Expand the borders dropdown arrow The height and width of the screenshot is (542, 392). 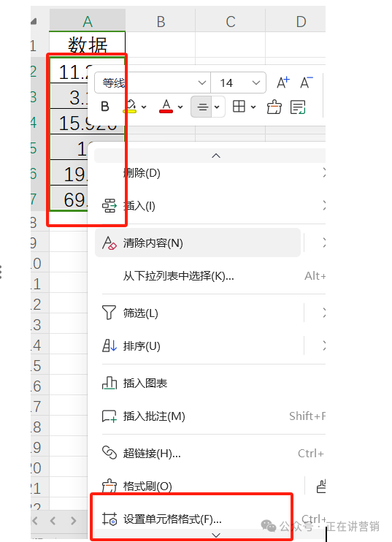[253, 107]
